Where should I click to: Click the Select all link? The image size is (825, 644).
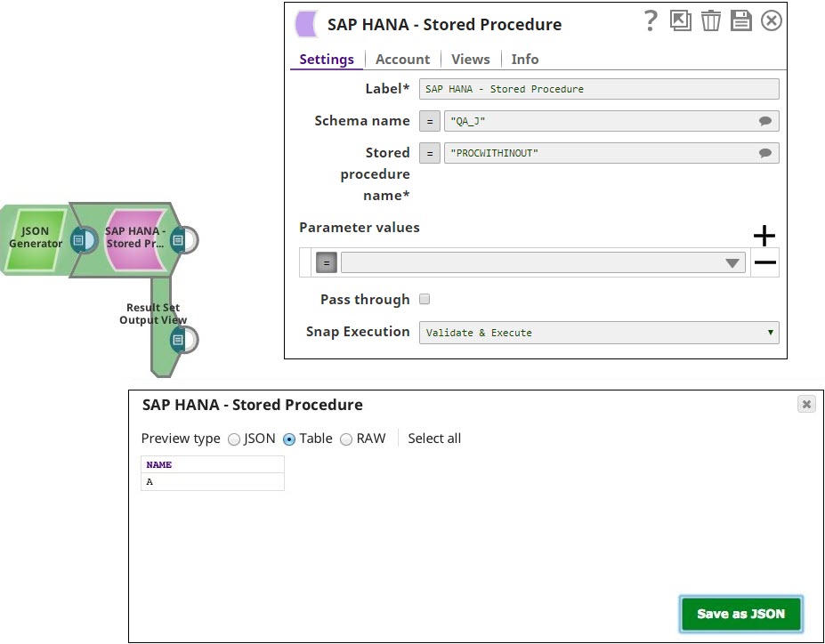[x=434, y=439]
